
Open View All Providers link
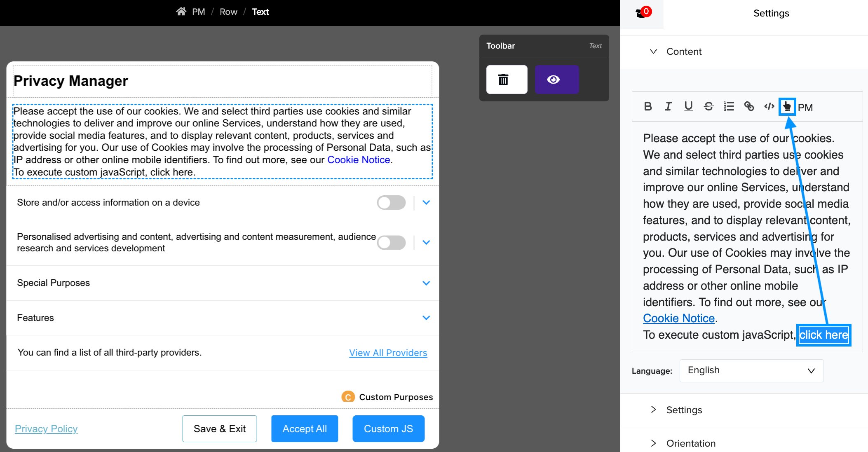coord(388,353)
